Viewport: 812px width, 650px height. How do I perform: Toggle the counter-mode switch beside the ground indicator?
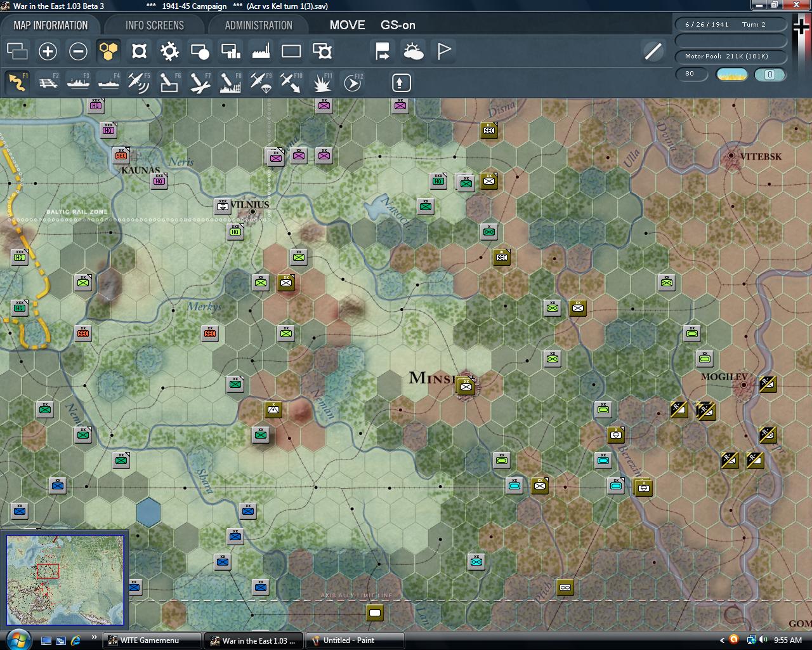pyautogui.click(x=769, y=75)
